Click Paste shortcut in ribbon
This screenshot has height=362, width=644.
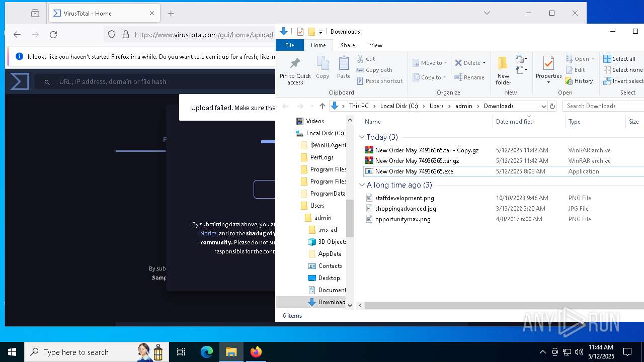(x=380, y=81)
